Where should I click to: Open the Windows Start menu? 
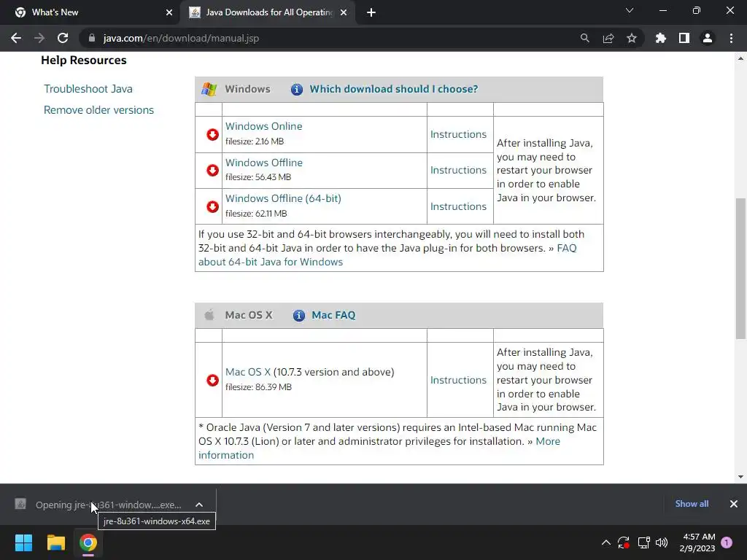[x=23, y=542]
